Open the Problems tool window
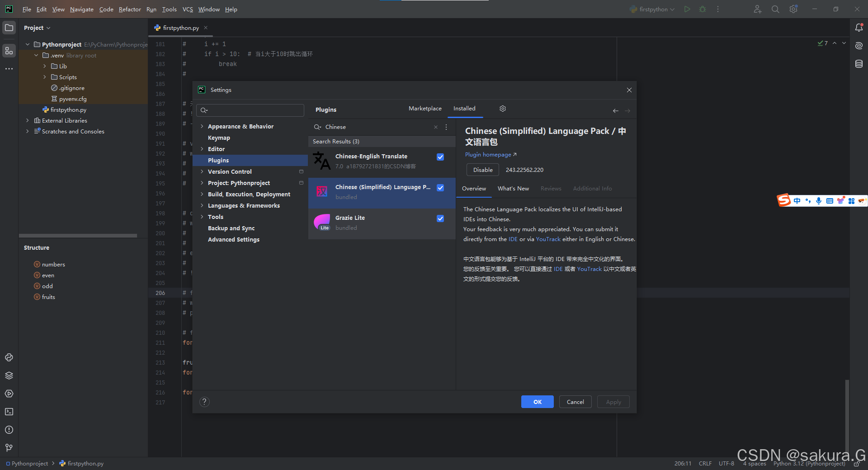Screen dimensions: 868x470 coord(9,430)
